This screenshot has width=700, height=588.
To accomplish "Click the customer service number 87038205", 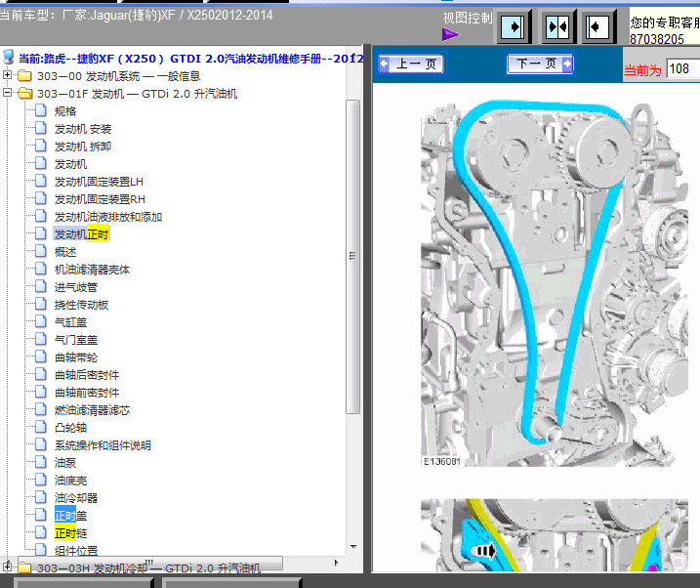I will (657, 39).
